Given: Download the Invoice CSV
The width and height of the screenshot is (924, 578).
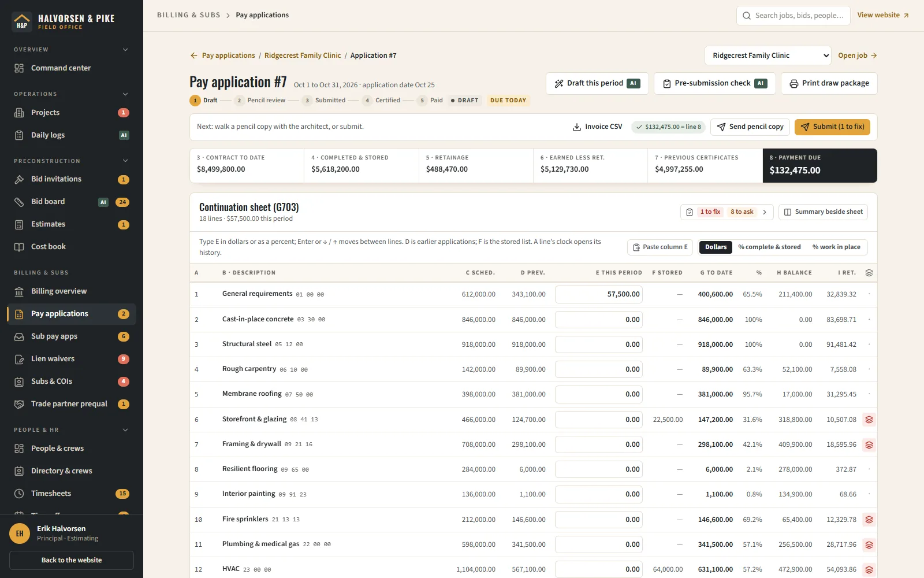Looking at the screenshot, I should 597,127.
